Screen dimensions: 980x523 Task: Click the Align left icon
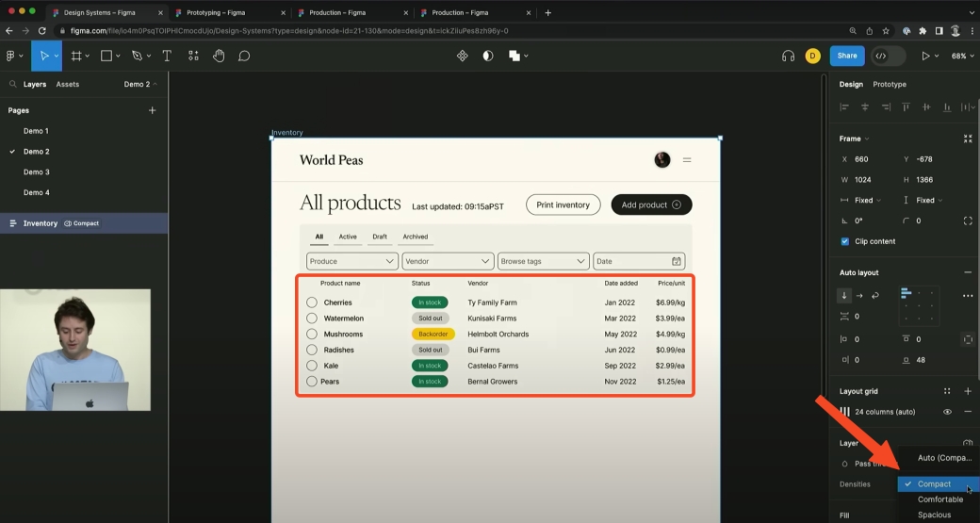[x=844, y=106]
